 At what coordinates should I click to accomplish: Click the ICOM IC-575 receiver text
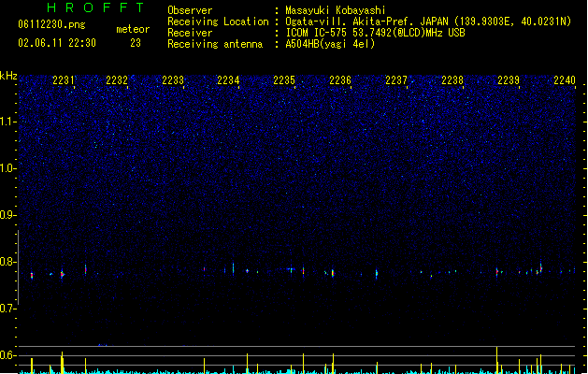[375, 33]
